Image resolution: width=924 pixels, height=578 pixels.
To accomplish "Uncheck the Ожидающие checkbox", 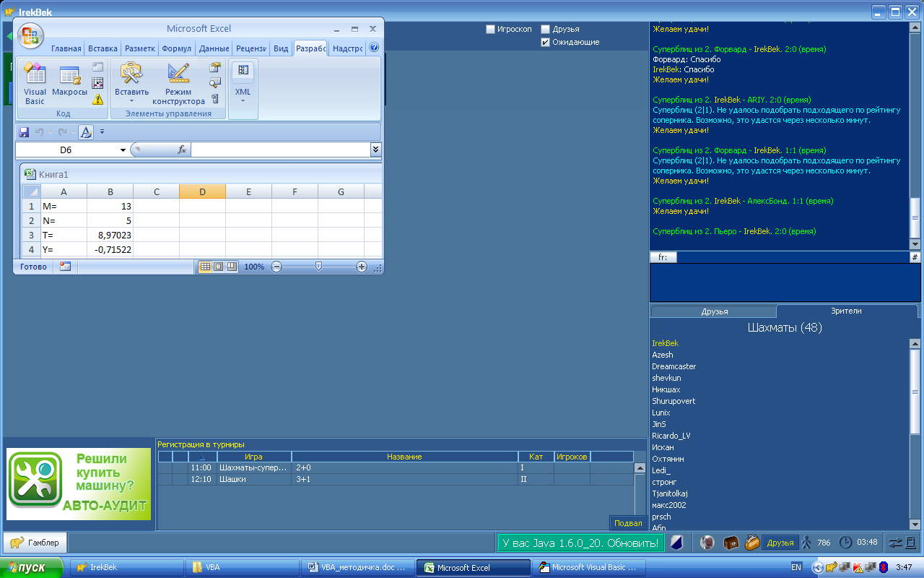I will pyautogui.click(x=545, y=42).
